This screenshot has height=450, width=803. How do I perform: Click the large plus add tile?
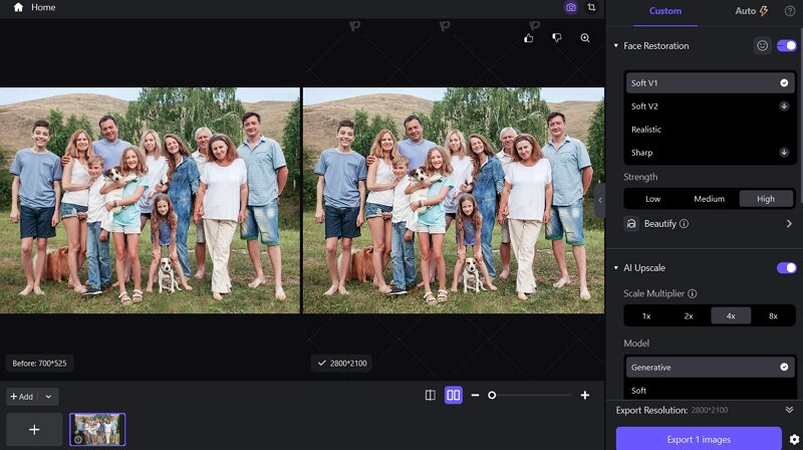pos(34,430)
